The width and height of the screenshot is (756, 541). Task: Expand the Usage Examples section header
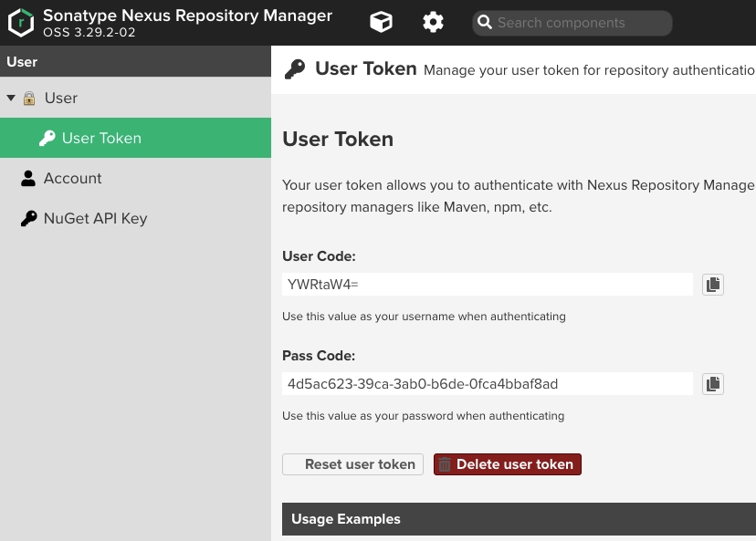(519, 519)
